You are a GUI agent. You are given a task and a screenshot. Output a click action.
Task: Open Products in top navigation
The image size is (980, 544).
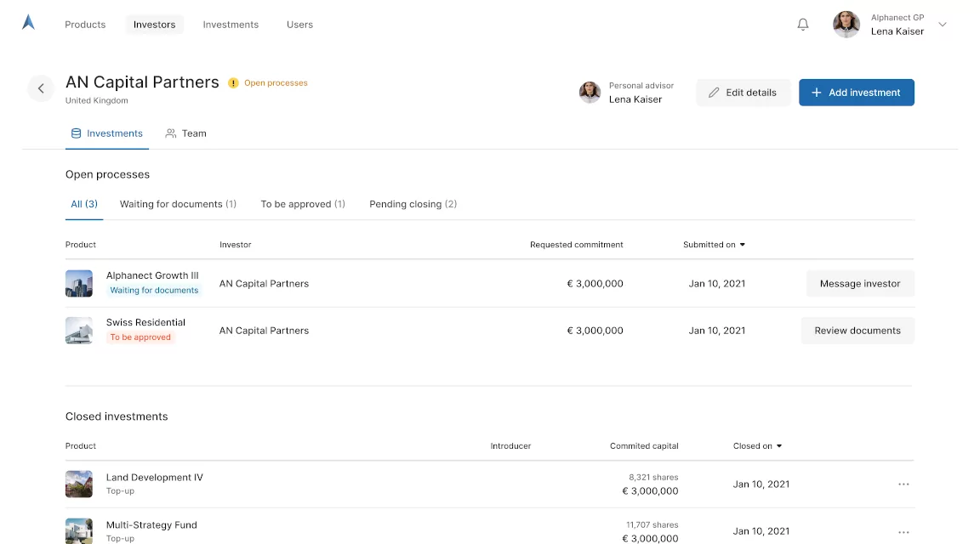point(85,25)
